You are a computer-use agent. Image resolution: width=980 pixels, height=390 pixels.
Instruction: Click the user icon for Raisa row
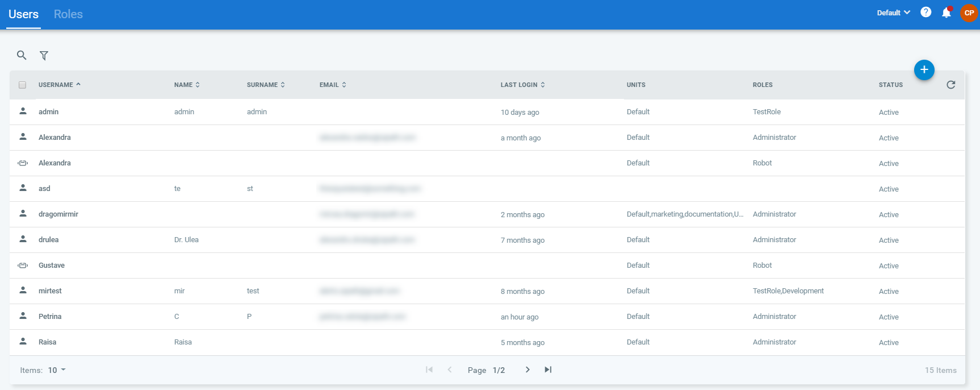tap(23, 341)
